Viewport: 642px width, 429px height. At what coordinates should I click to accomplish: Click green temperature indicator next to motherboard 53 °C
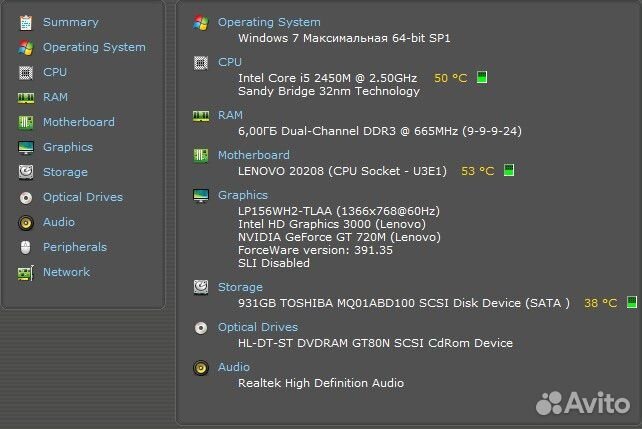[509, 170]
